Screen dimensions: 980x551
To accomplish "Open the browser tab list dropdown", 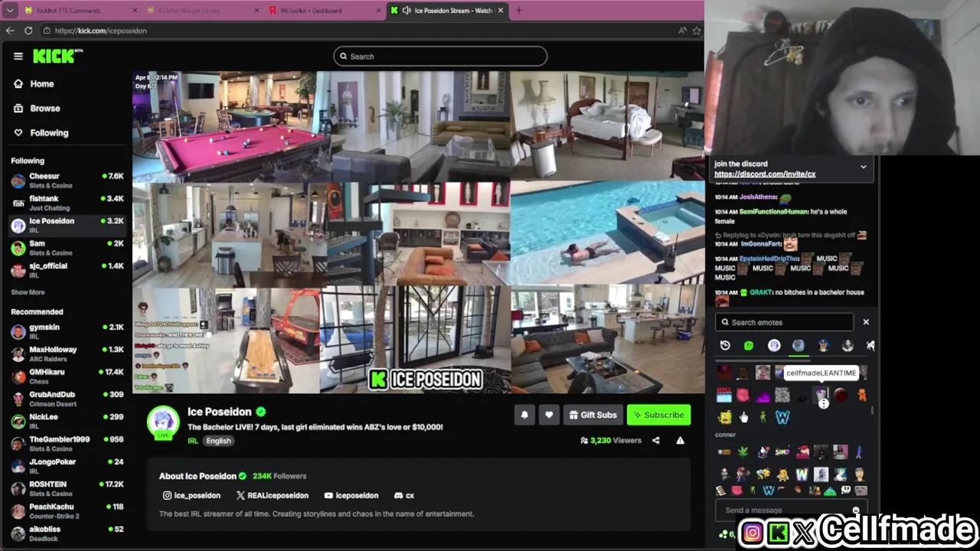I will [10, 11].
